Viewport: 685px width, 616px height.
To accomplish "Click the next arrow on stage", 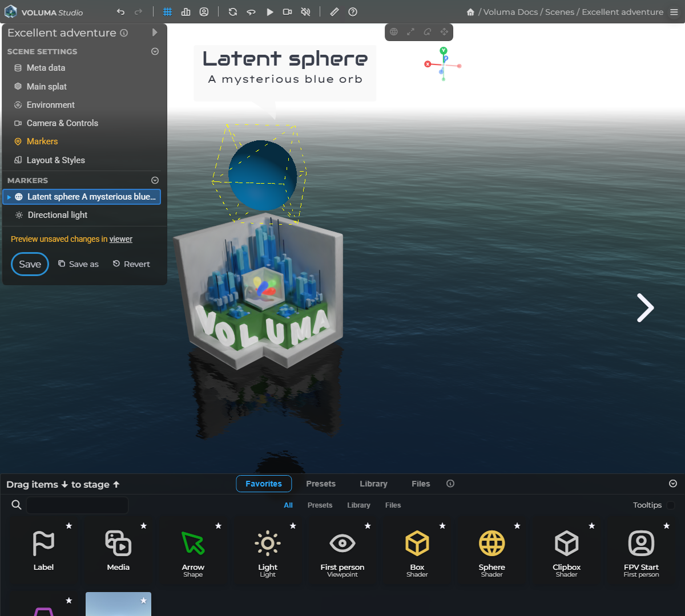I will 645,308.
